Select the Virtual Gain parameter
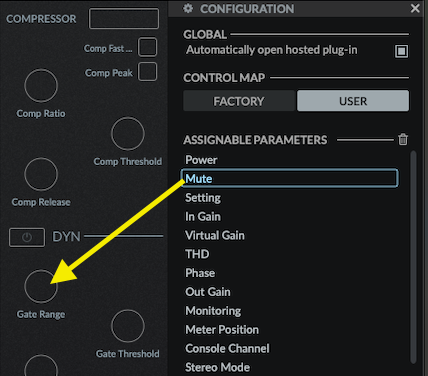 pos(215,235)
